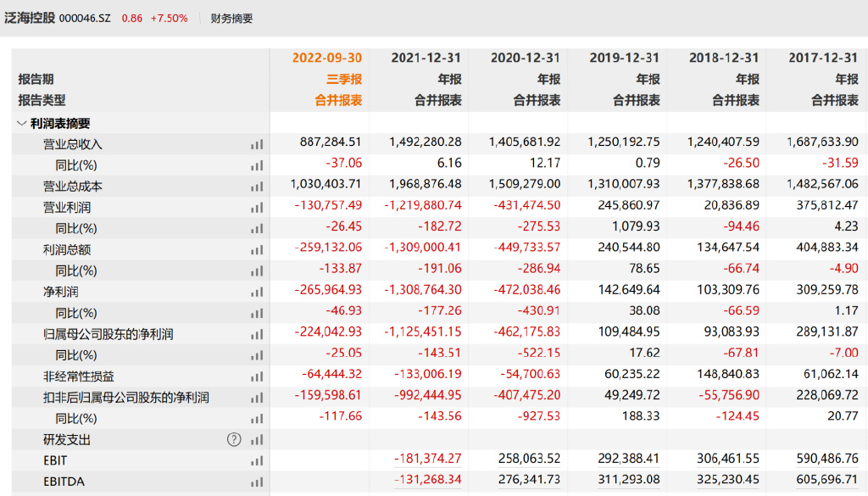The height and width of the screenshot is (496, 868).
Task: Collapse the 利润表摘要 section
Action: (x=21, y=124)
